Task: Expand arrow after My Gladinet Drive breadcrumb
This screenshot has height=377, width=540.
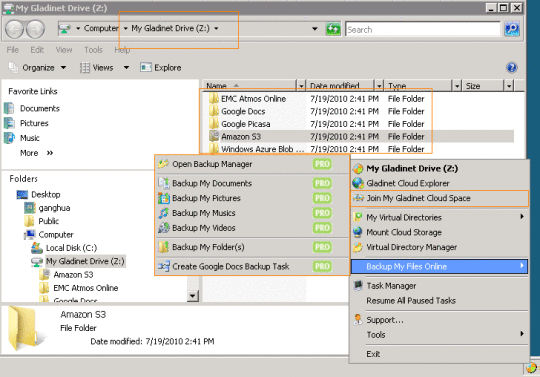Action: (x=216, y=29)
